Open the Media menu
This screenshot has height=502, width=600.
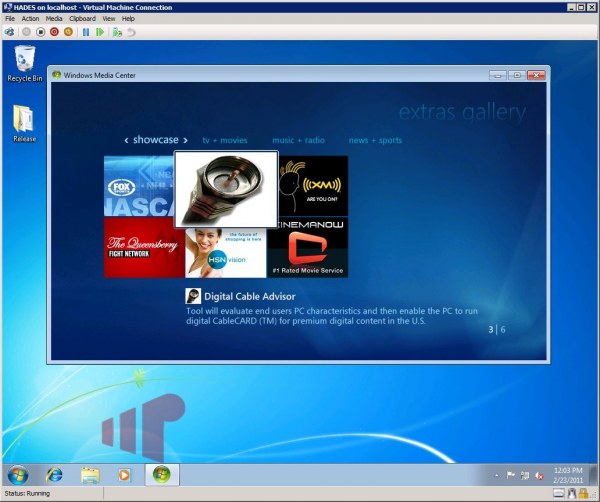pos(54,18)
